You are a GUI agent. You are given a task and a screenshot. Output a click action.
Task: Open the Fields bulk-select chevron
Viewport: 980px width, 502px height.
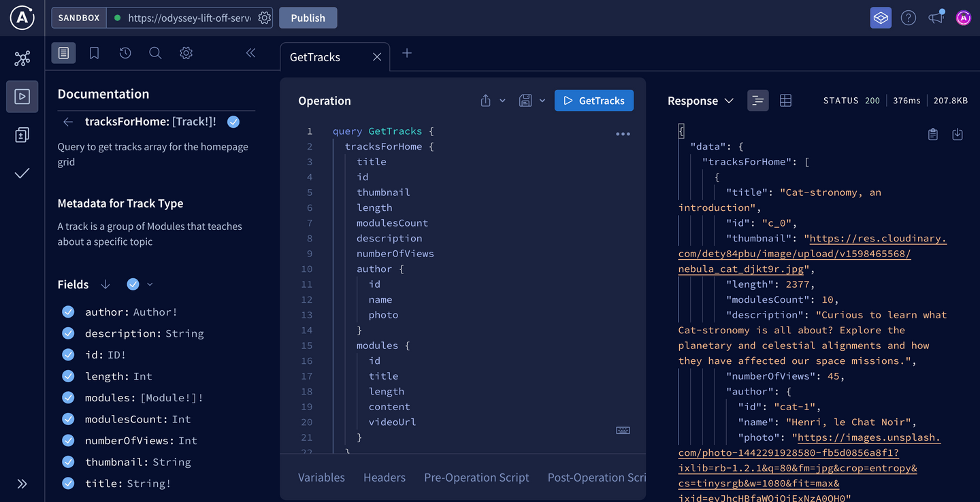pos(150,284)
